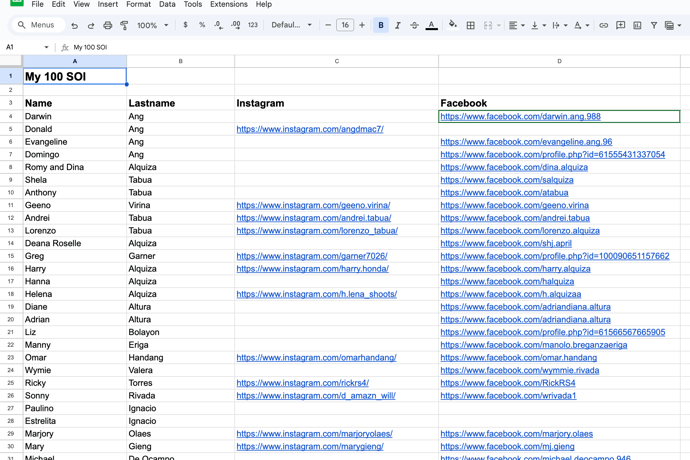Select row 3 header

click(x=11, y=103)
